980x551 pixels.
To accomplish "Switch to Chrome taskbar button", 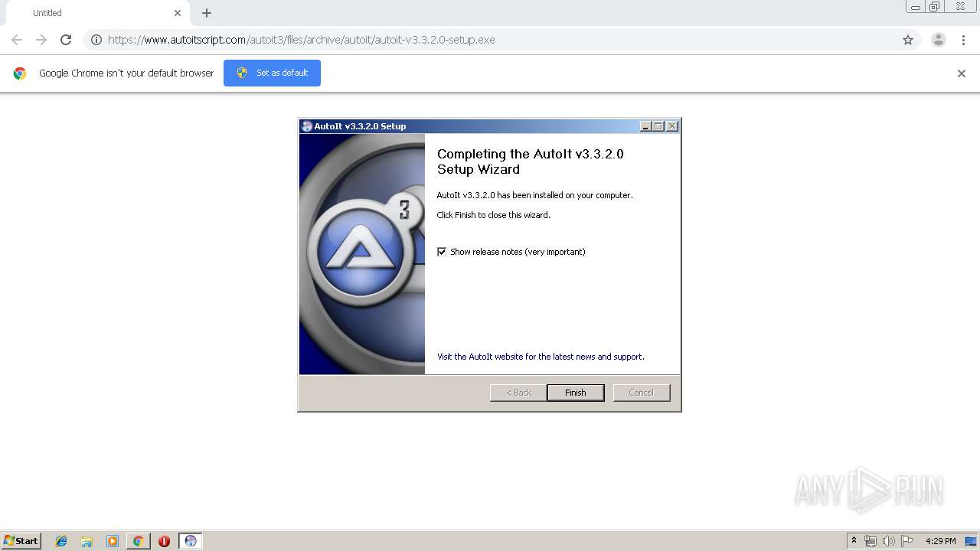I will [138, 541].
